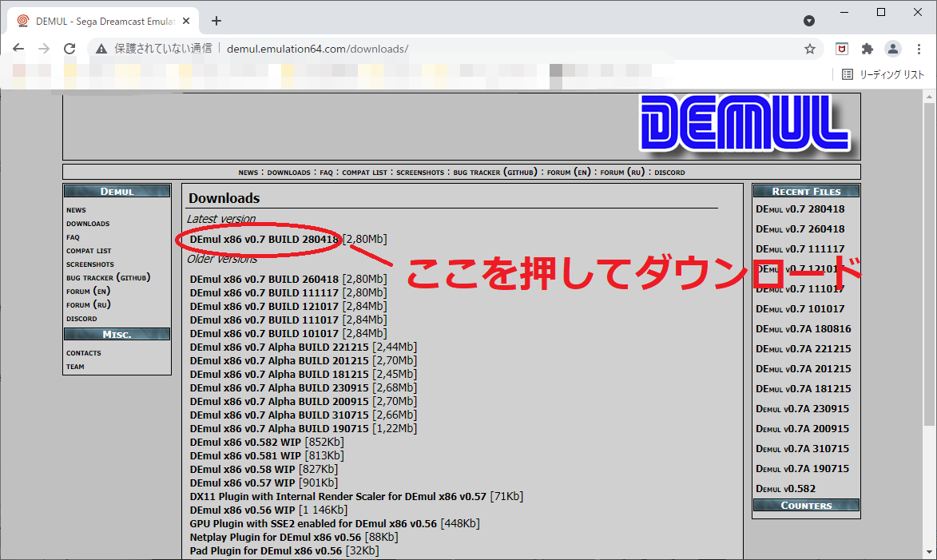
Task: Download DEmul x86 v0.7 BUILD 111117
Action: (264, 293)
